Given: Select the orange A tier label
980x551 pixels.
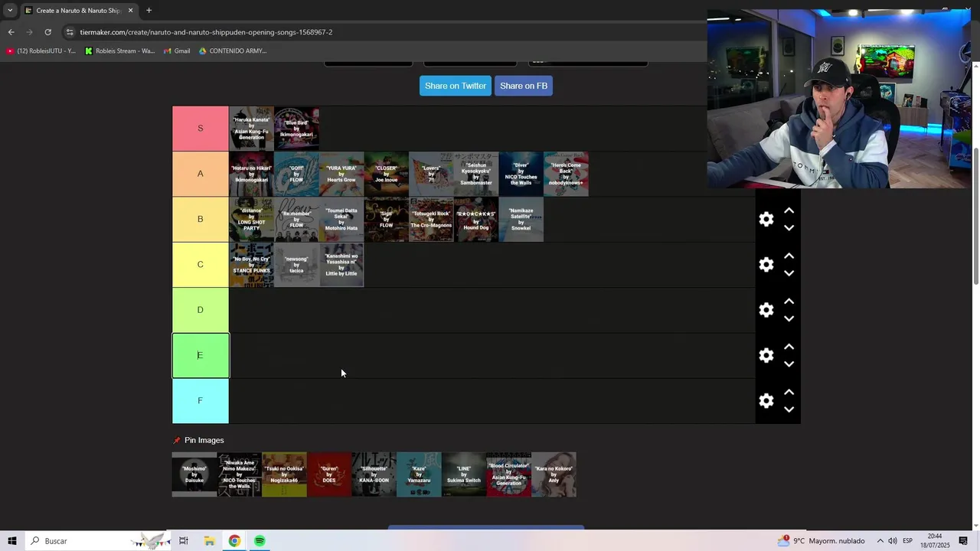Looking at the screenshot, I should point(201,174).
